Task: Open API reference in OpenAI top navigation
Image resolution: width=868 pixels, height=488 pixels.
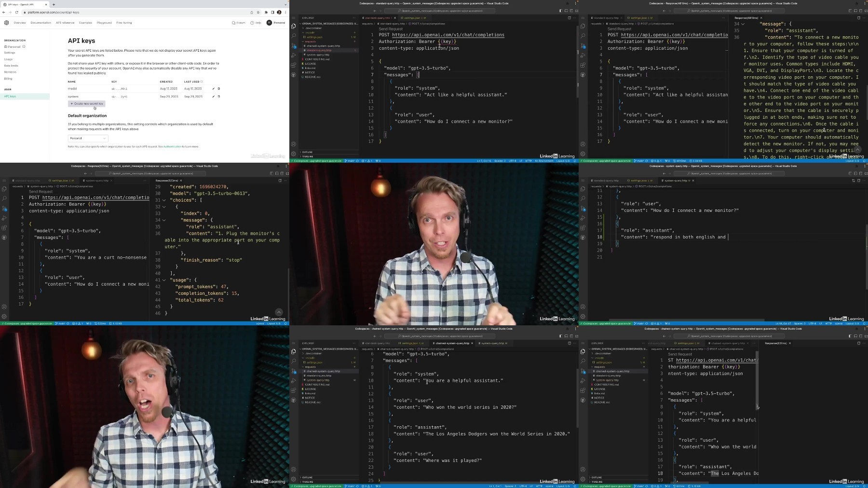Action: coord(65,23)
